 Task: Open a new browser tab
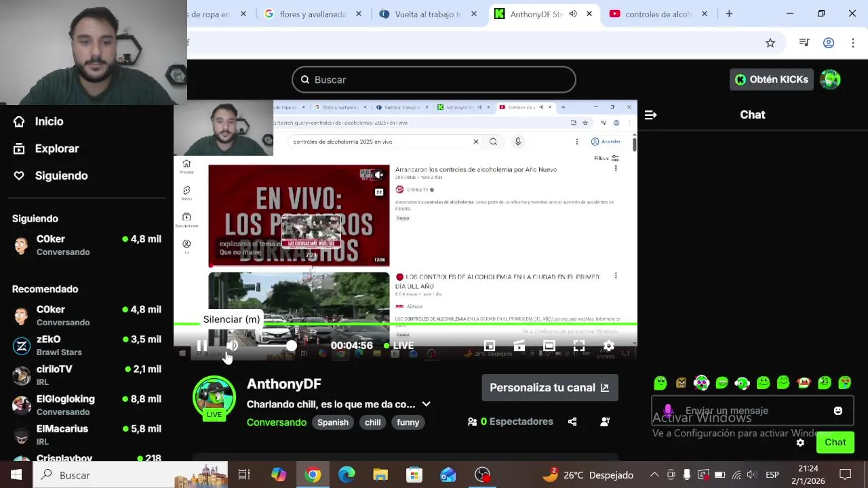(x=729, y=14)
